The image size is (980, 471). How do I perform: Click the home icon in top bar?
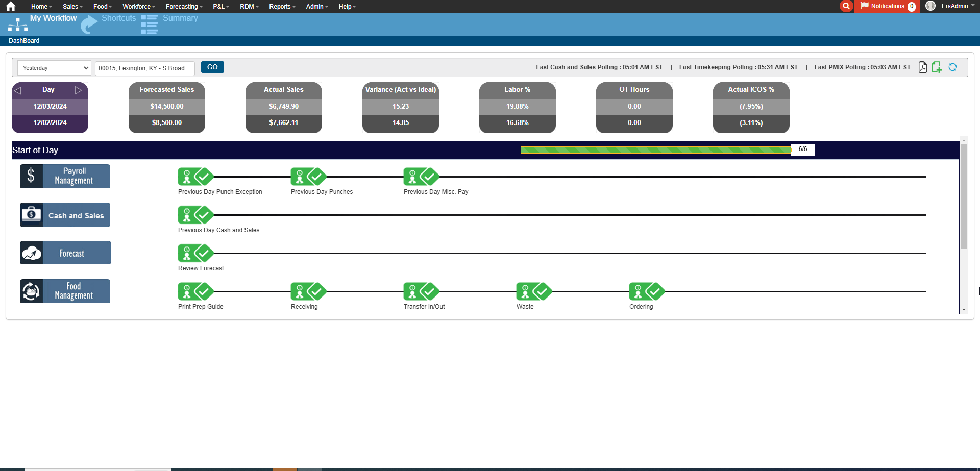pos(11,7)
